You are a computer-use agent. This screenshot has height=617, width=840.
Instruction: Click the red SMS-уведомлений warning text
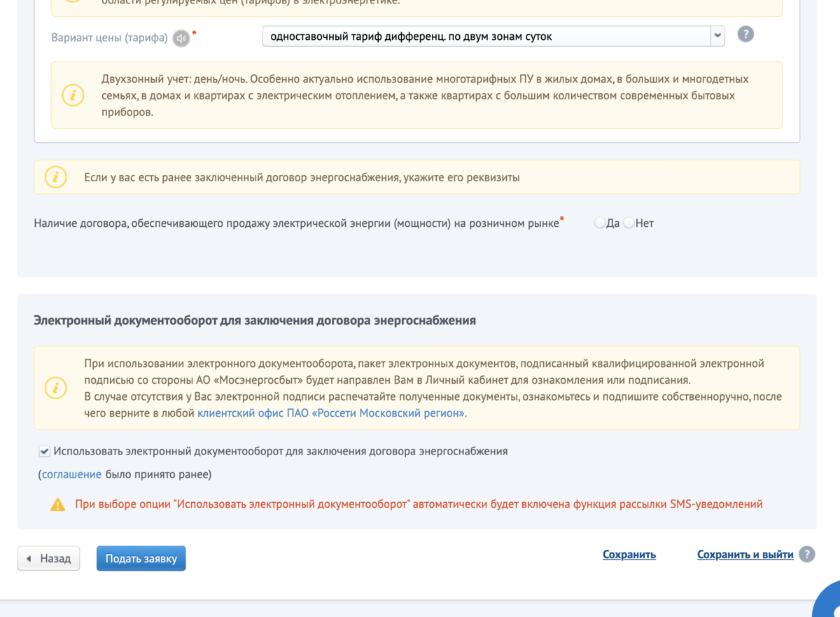pos(419,504)
